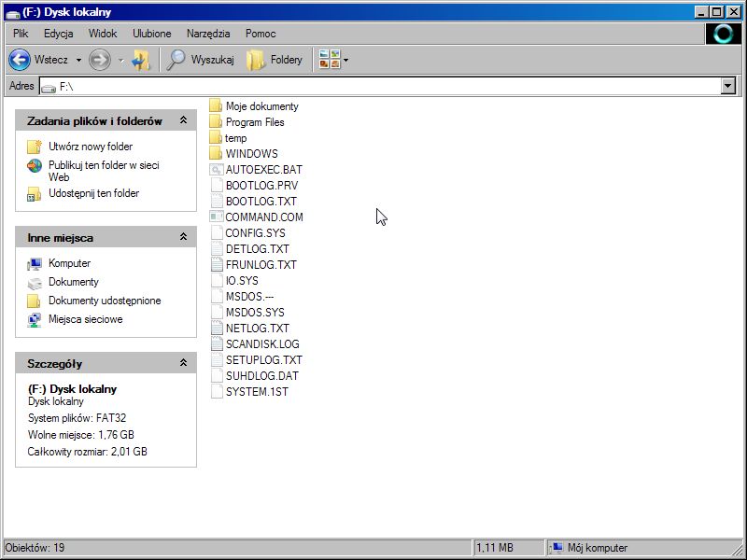Screen dimensions: 747x560
Task: Click the globe icon beside Publikuj ten folder
Action: tap(35, 166)
